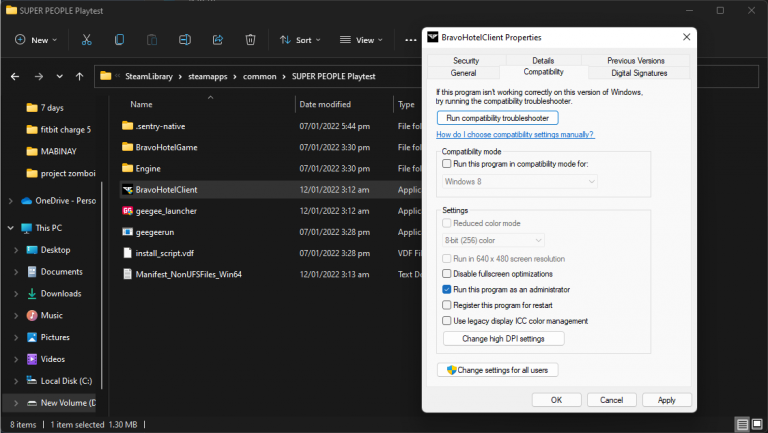Open the Sort dropdown menu
Viewport: 768px width, 433px height.
(x=300, y=40)
